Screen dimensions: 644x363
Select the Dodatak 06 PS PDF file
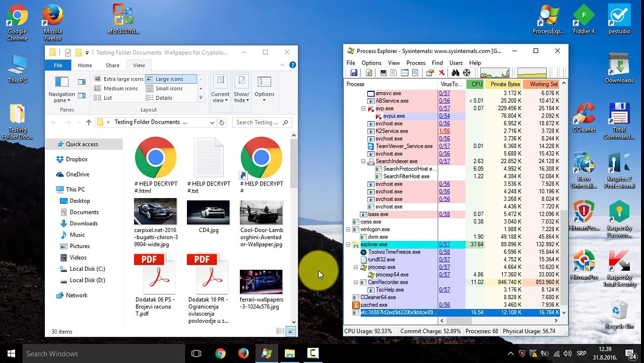(155, 285)
